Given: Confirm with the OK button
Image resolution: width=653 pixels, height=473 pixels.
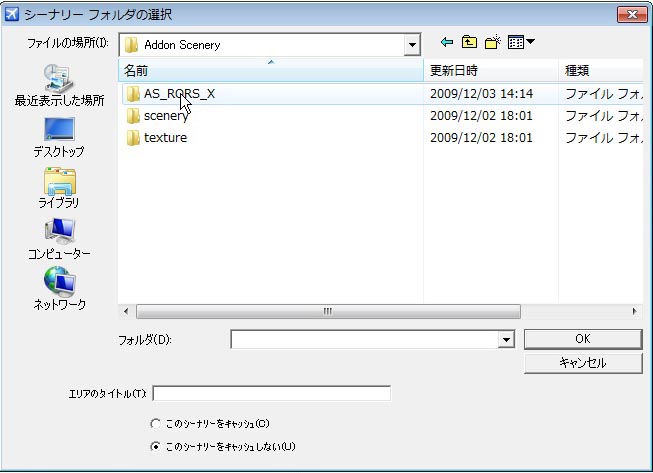Looking at the screenshot, I should (x=583, y=339).
